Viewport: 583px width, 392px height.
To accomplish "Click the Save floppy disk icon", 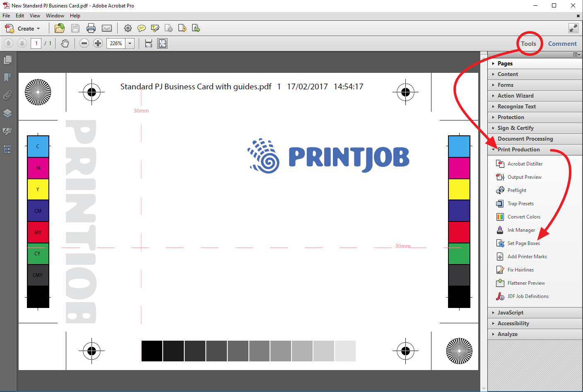I will coord(75,28).
